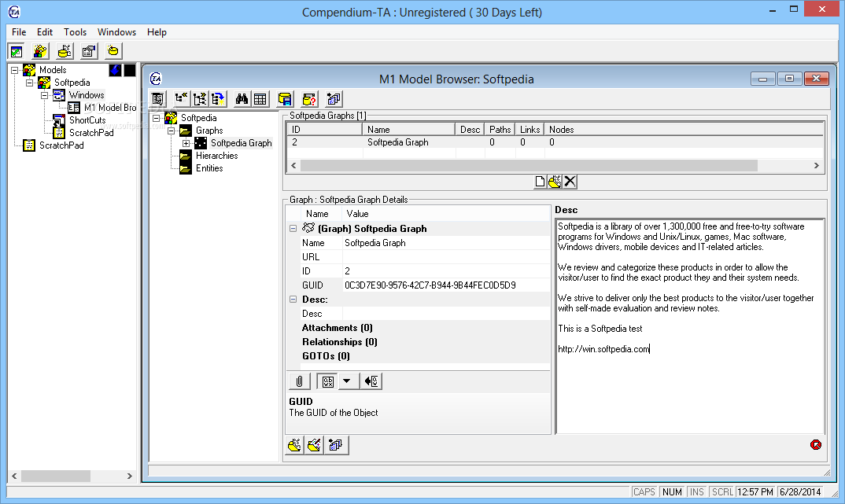
Task: Click the binoculars search icon
Action: pos(242,98)
